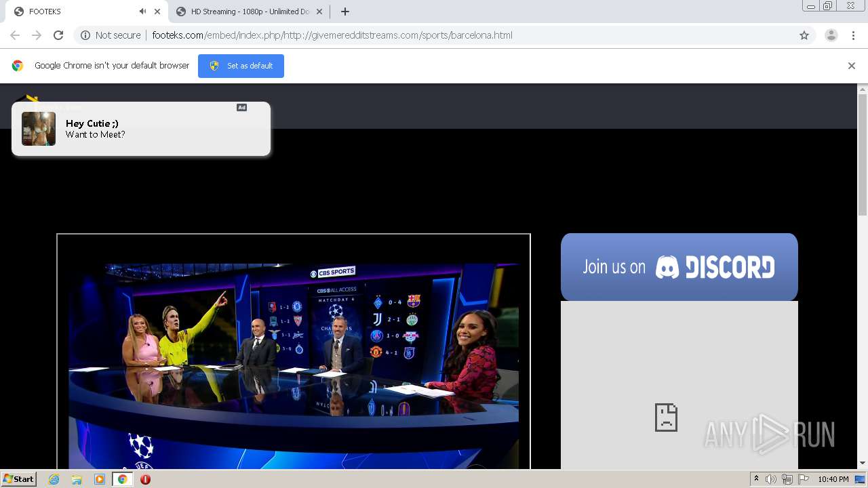This screenshot has width=868, height=488.
Task: Click the broken page icon in sidebar
Action: [x=666, y=417]
